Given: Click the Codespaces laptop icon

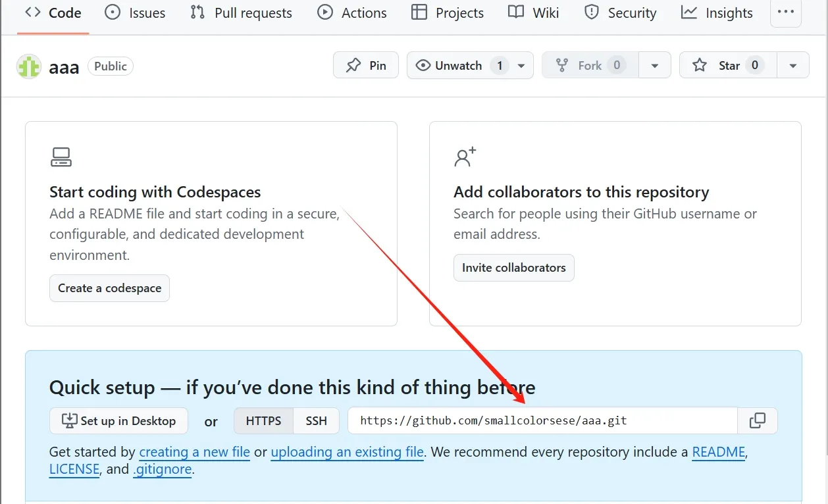Looking at the screenshot, I should coord(61,157).
